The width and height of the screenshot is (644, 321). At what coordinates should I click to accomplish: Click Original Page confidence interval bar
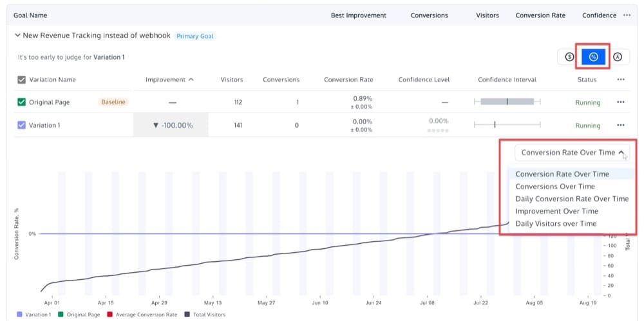(x=507, y=102)
